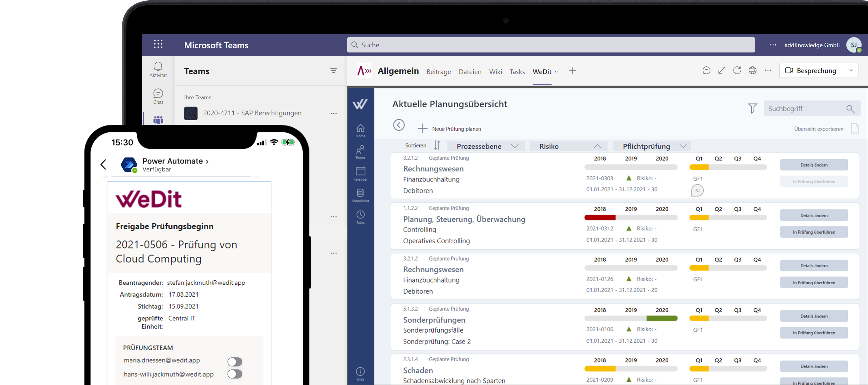The image size is (868, 385).
Task: Open the Hilfe info icon
Action: pyautogui.click(x=360, y=371)
